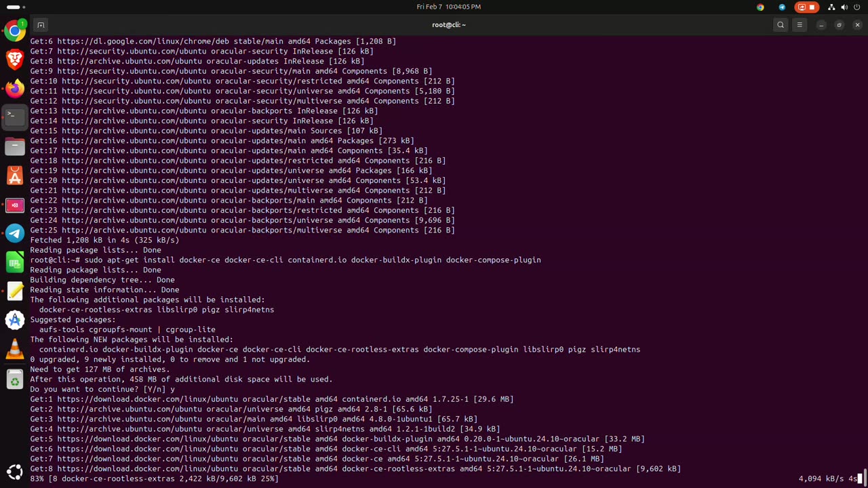868x488 pixels.
Task: Click the 'Get:4' slirp4netns 34.9 kB line
Action: click(x=265, y=429)
